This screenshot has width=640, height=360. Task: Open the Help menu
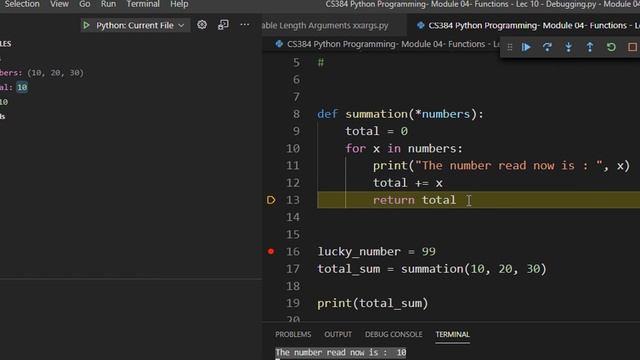click(179, 4)
